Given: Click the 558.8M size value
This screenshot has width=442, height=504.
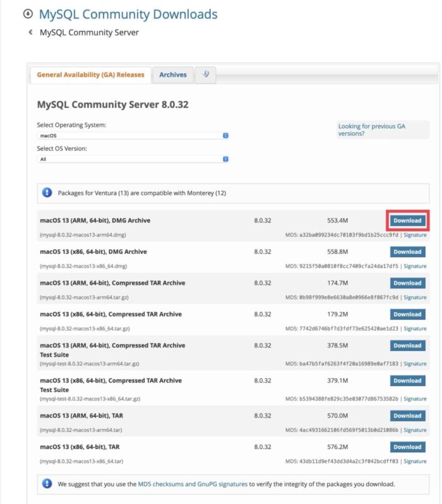Looking at the screenshot, I should (338, 251).
